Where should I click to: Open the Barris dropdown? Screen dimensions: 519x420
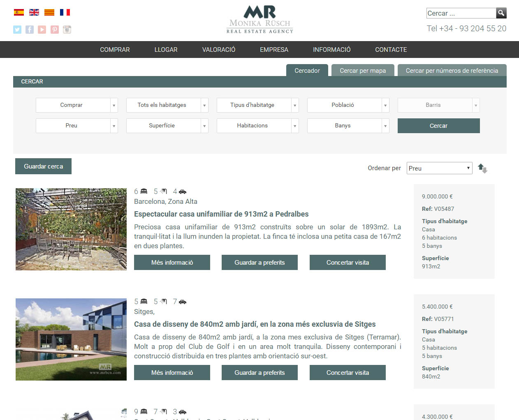[439, 105]
